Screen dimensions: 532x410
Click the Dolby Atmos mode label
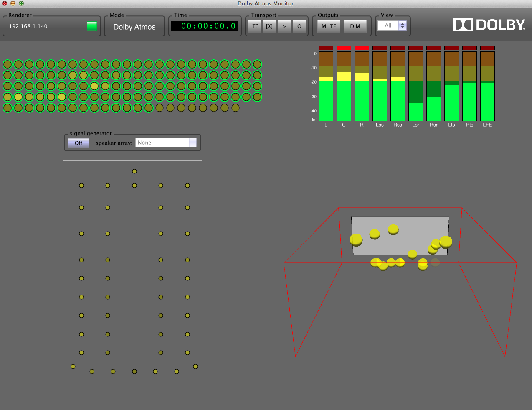(134, 27)
